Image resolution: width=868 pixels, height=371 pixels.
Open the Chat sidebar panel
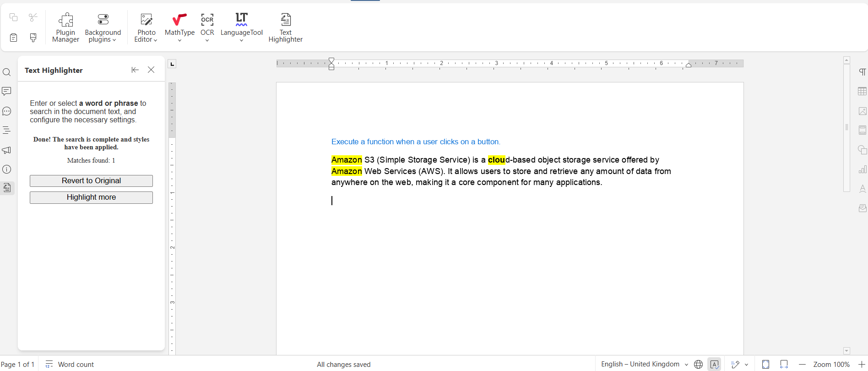pos(7,111)
